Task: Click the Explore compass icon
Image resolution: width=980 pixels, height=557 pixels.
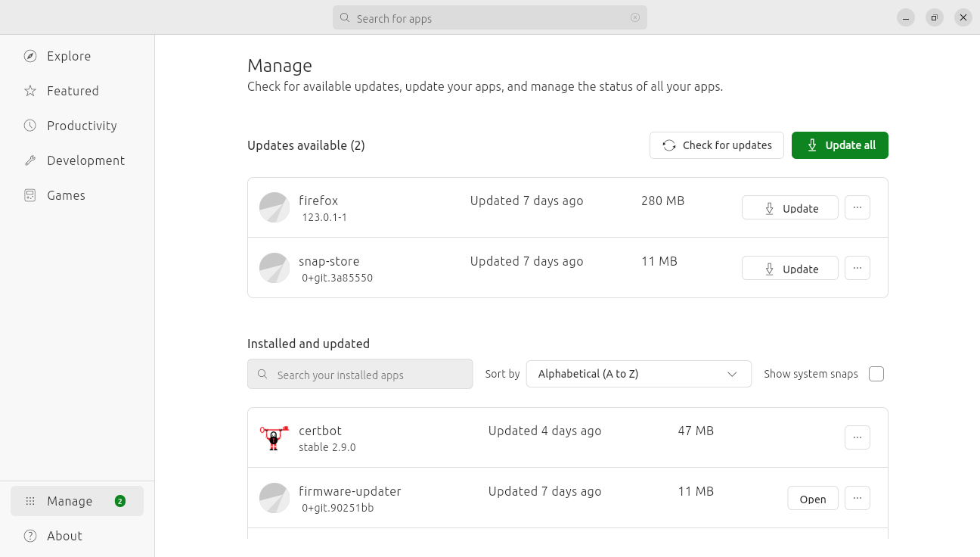Action: (x=30, y=56)
